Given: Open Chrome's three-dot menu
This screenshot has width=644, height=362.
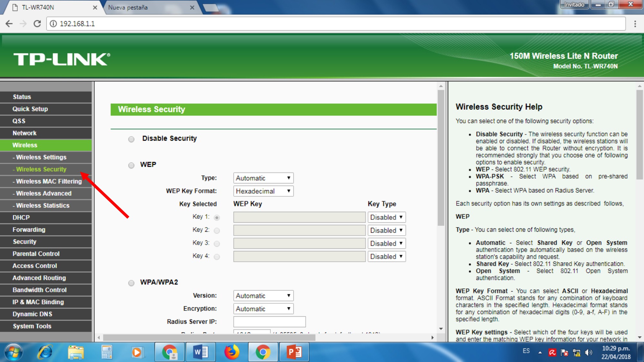Looking at the screenshot, I should click(x=635, y=23).
